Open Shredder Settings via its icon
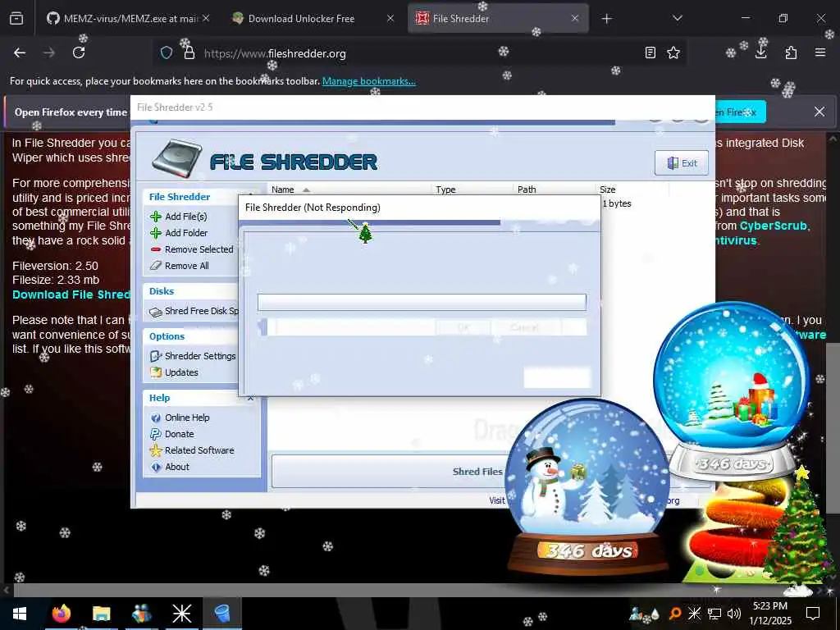The height and width of the screenshot is (630, 840). coord(156,356)
